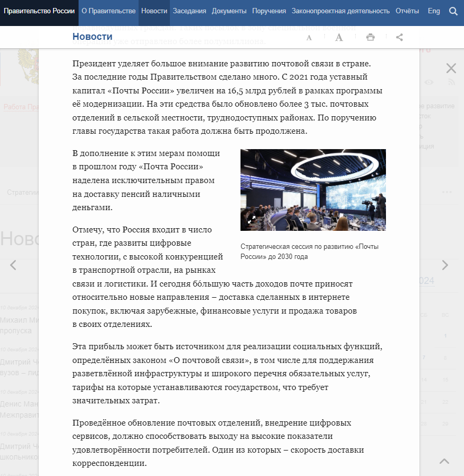The image size is (464, 476).
Task: Toggle accessibility eye icon in background
Action: (429, 82)
